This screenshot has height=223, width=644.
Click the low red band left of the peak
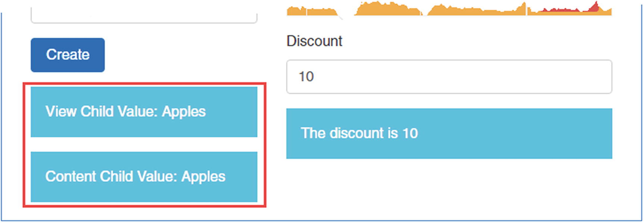click(560, 10)
